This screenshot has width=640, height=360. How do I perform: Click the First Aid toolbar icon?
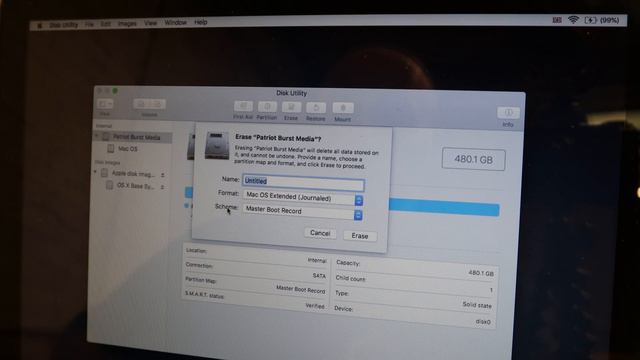(243, 107)
